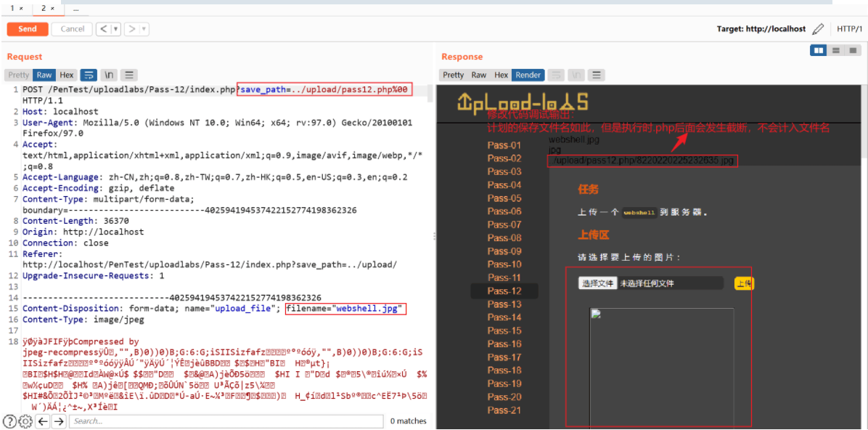868x430 pixels.
Task: Switch Response view to Pretty
Action: 454,75
